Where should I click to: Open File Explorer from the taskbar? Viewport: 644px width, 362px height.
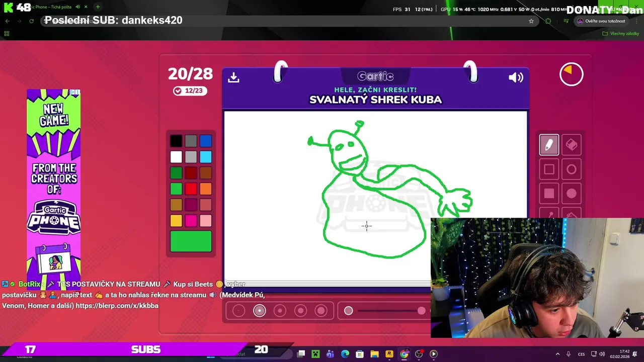point(374,354)
